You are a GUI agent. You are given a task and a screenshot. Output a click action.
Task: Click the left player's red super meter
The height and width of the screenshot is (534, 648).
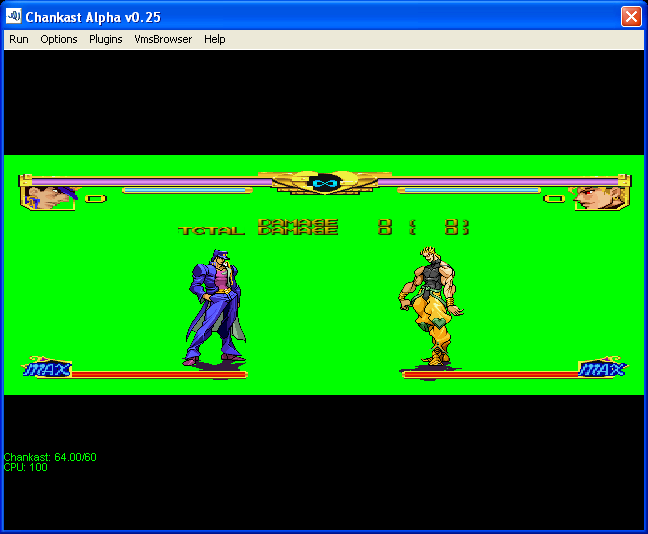159,375
